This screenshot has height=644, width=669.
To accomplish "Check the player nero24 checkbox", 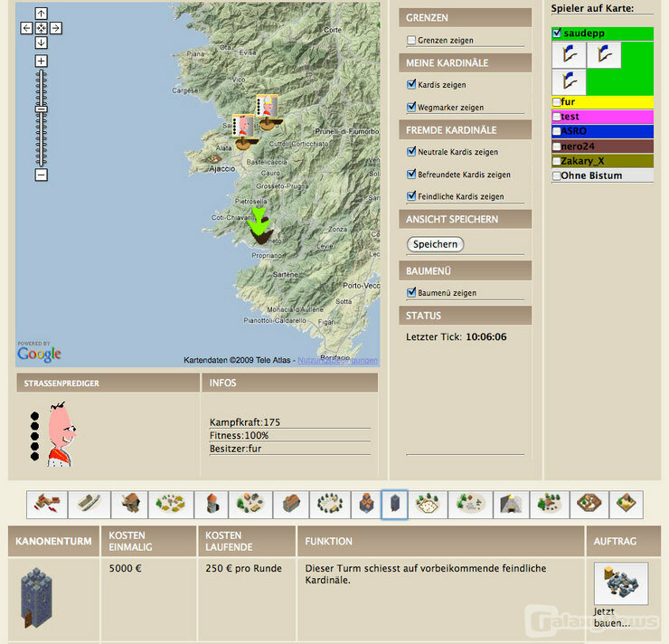I will coord(557,147).
